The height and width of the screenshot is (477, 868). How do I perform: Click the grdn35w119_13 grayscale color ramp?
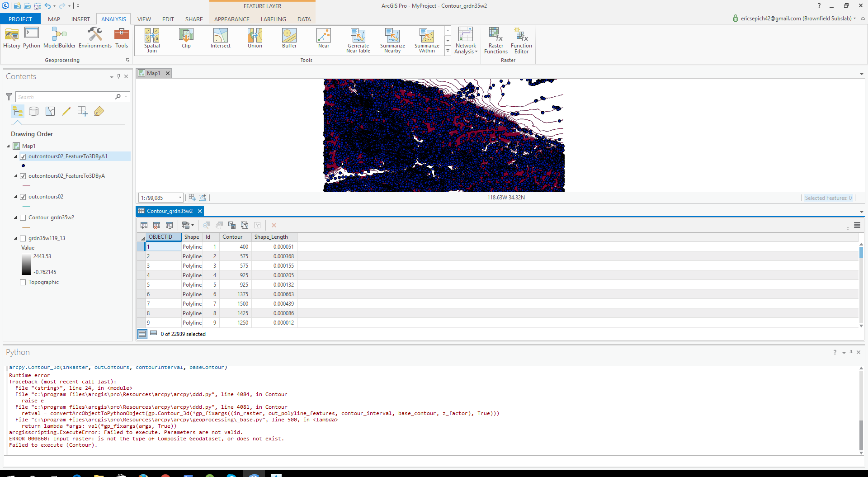(x=26, y=264)
